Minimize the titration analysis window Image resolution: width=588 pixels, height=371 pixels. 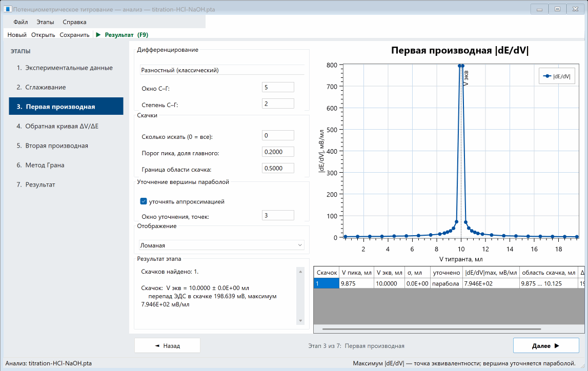540,9
